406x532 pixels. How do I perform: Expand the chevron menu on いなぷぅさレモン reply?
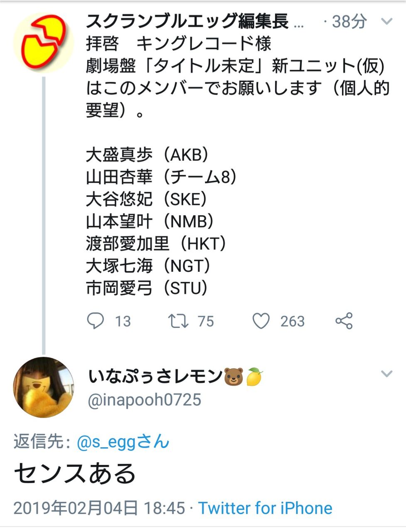tap(386, 374)
